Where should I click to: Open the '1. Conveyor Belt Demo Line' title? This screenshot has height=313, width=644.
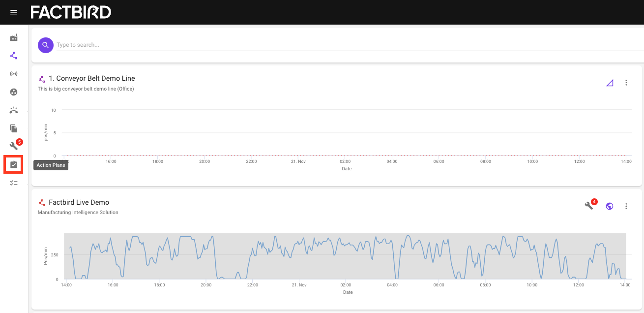(92, 78)
